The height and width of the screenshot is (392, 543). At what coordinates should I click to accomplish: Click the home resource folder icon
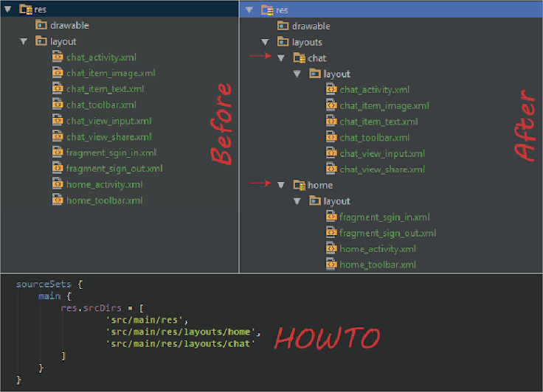pyautogui.click(x=300, y=185)
